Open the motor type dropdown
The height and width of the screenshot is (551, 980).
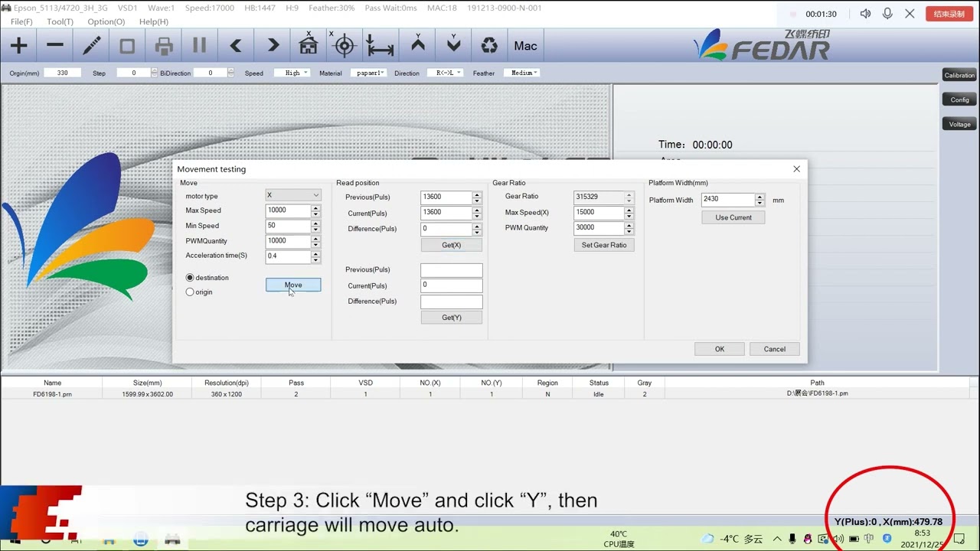pos(293,195)
